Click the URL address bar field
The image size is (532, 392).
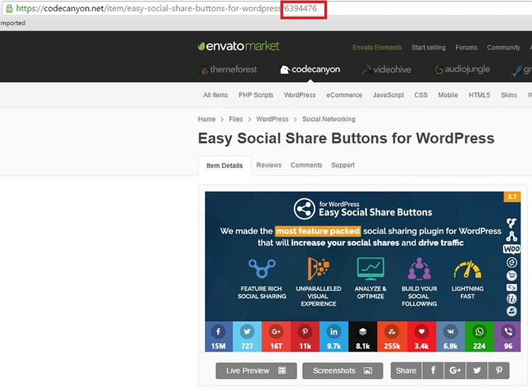[x=268, y=8]
